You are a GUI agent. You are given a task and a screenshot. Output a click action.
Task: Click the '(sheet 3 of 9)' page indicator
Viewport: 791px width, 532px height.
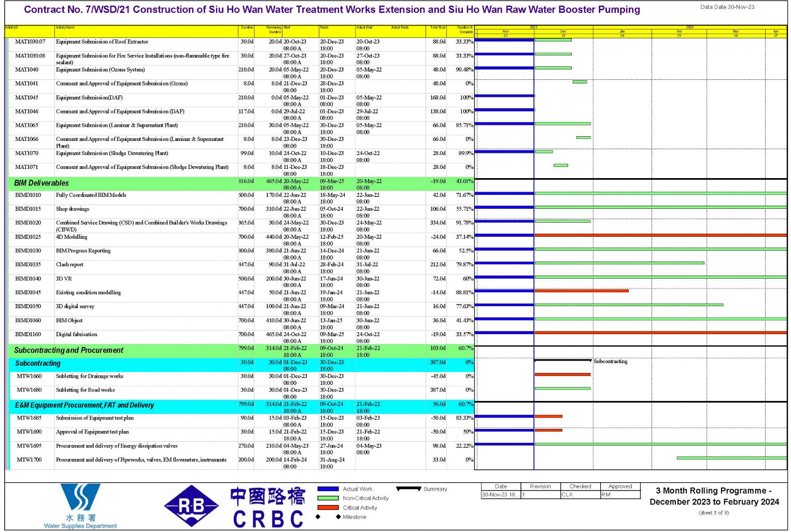tap(714, 513)
